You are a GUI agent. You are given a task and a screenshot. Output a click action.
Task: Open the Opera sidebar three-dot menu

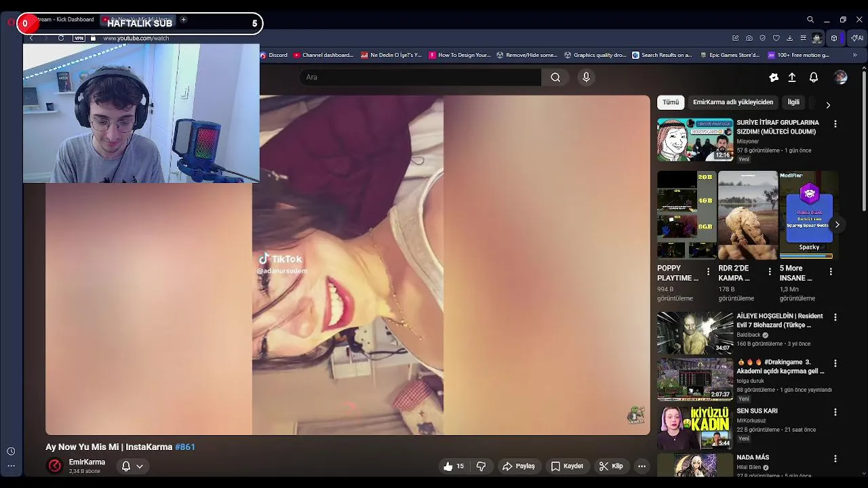pos(11,466)
